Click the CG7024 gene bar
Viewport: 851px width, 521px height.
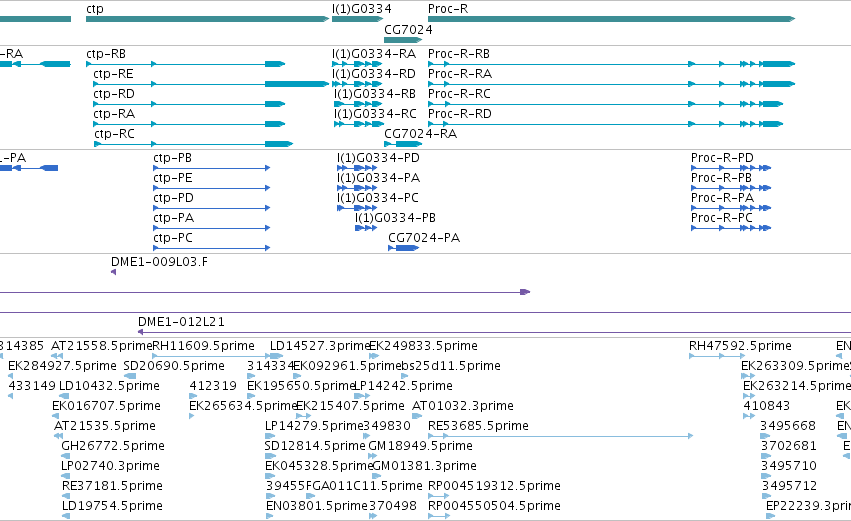point(403,40)
